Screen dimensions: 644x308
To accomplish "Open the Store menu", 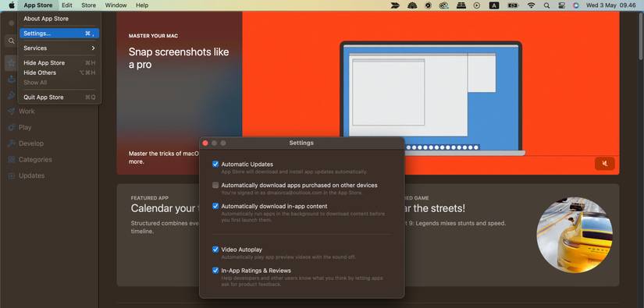I will (88, 5).
